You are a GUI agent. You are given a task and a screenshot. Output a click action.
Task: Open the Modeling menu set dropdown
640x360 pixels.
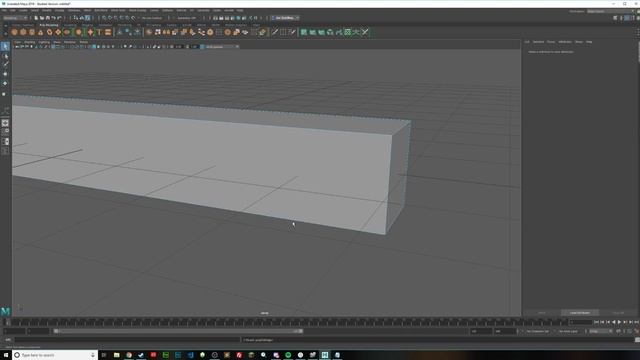(15, 18)
